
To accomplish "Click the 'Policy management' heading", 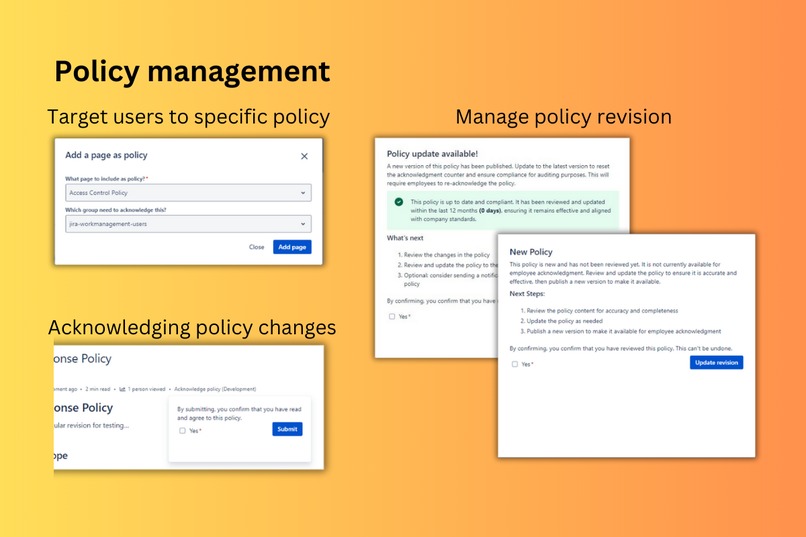I will pos(192,71).
